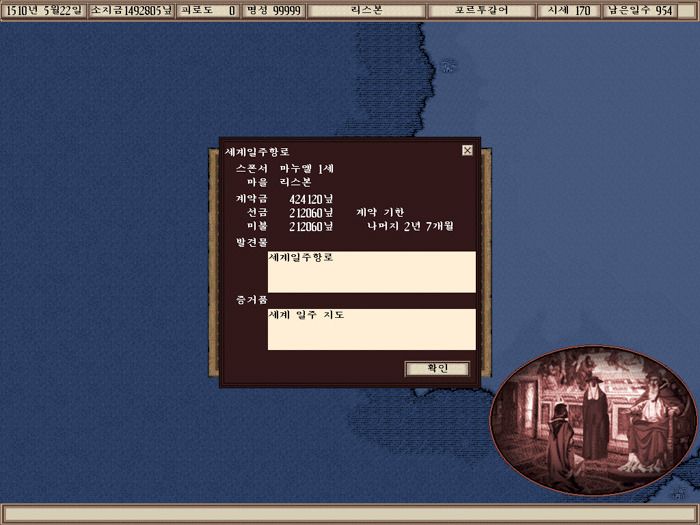
Task: Close the 세계일주항로 dialog with X
Action: pos(467,150)
